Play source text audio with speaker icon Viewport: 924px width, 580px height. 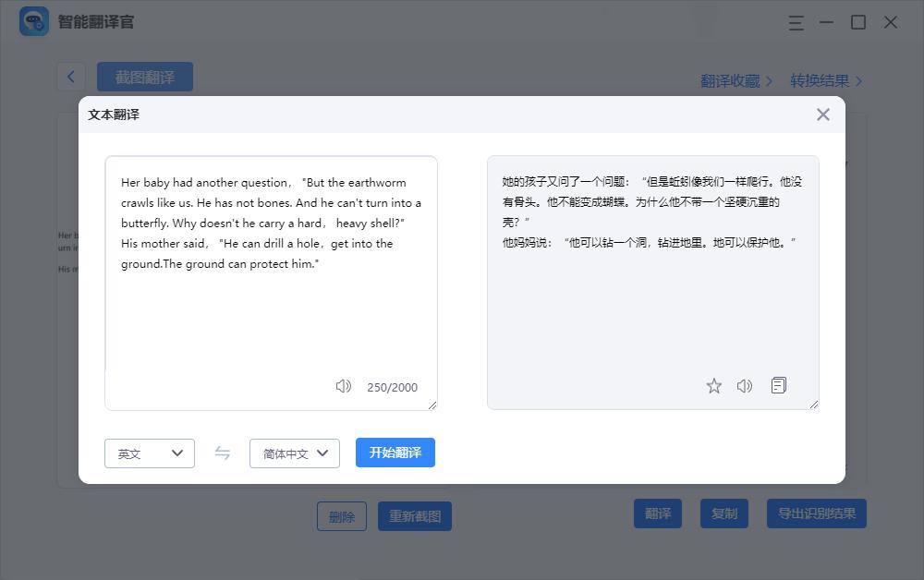pyautogui.click(x=343, y=387)
